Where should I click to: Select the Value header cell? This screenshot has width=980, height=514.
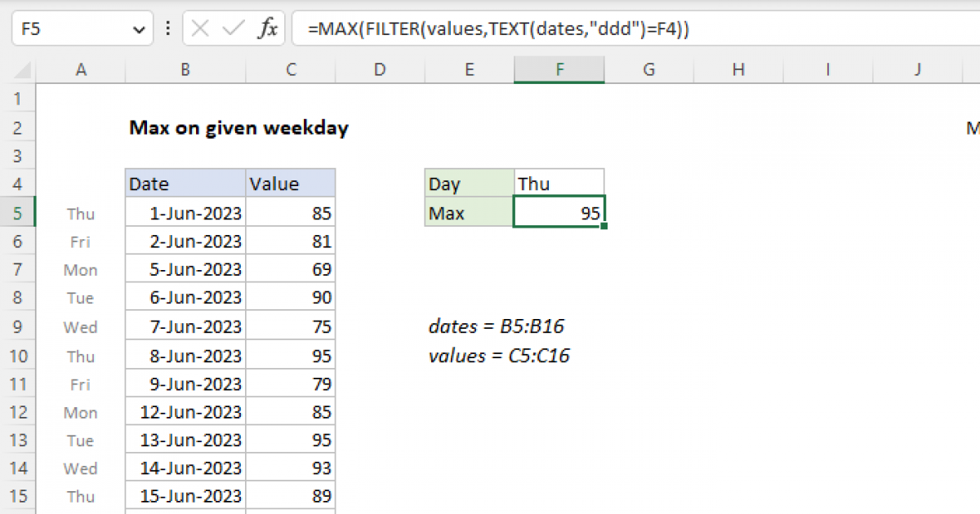(290, 184)
